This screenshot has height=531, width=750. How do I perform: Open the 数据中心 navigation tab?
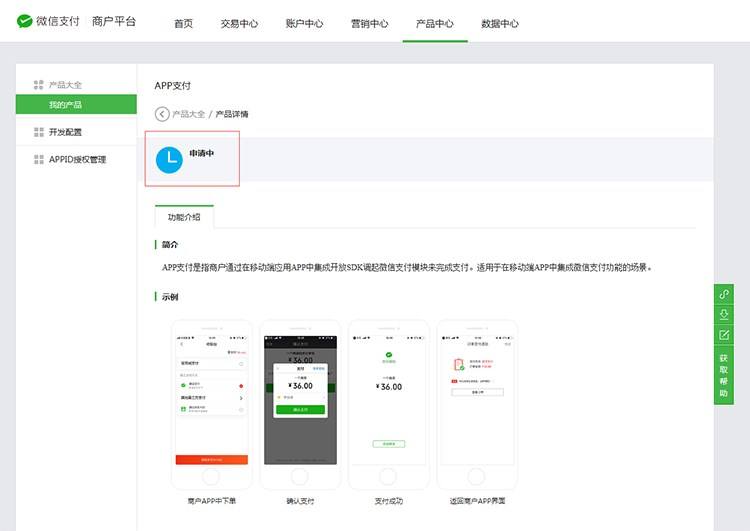pyautogui.click(x=499, y=24)
